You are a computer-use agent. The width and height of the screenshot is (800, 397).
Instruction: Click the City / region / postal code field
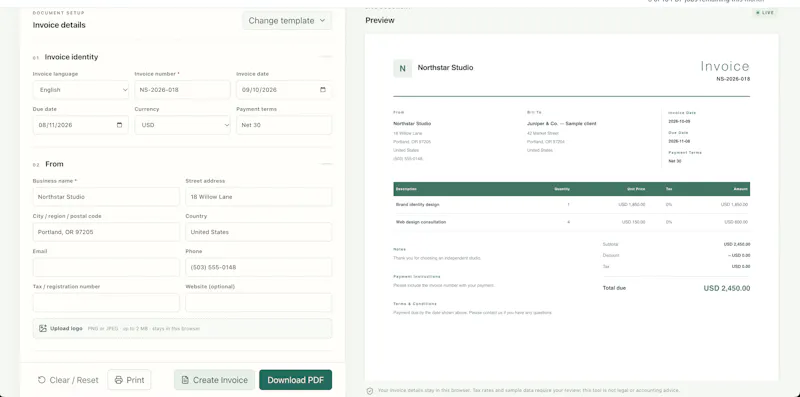pyautogui.click(x=106, y=232)
